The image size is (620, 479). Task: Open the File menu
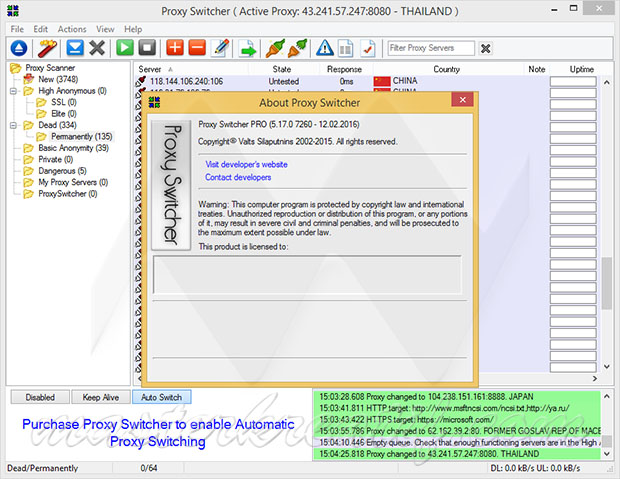[17, 29]
